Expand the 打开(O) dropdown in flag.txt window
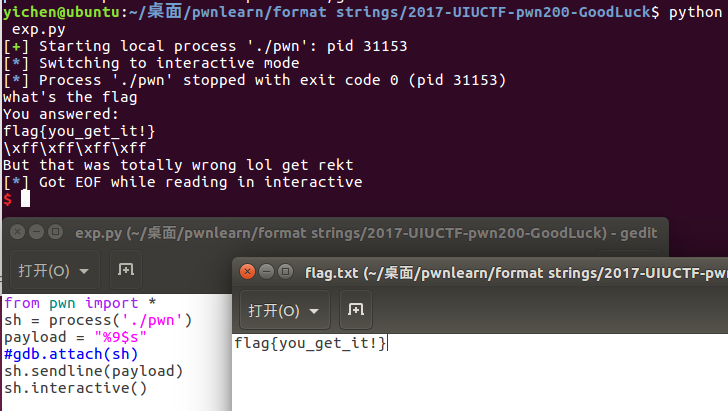 click(283, 310)
